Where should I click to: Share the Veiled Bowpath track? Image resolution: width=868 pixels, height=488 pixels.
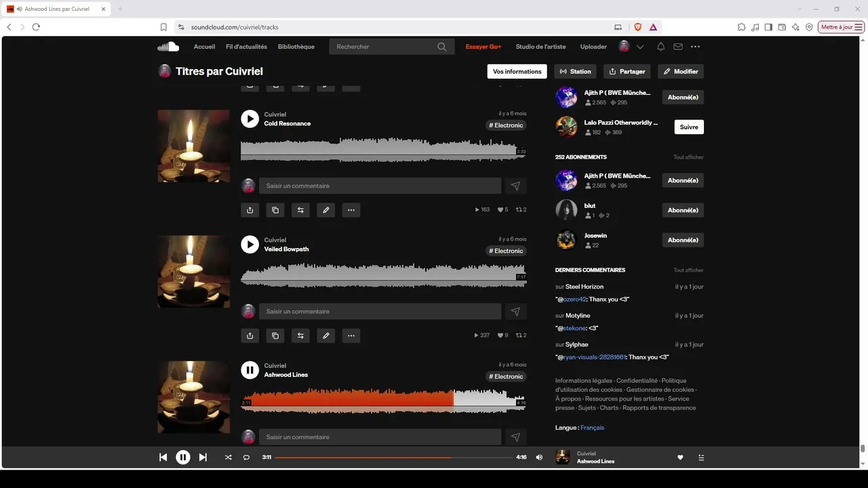point(250,335)
